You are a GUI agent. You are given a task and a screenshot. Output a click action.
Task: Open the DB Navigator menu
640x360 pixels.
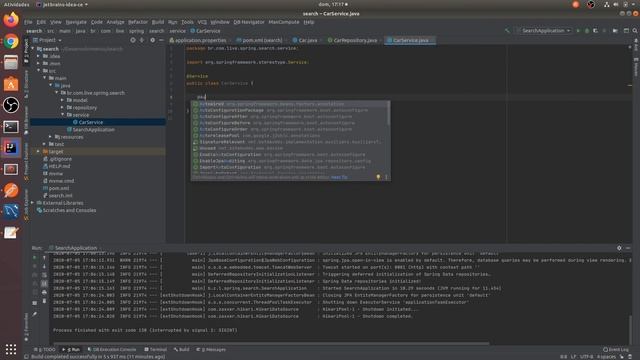[x=249, y=22]
